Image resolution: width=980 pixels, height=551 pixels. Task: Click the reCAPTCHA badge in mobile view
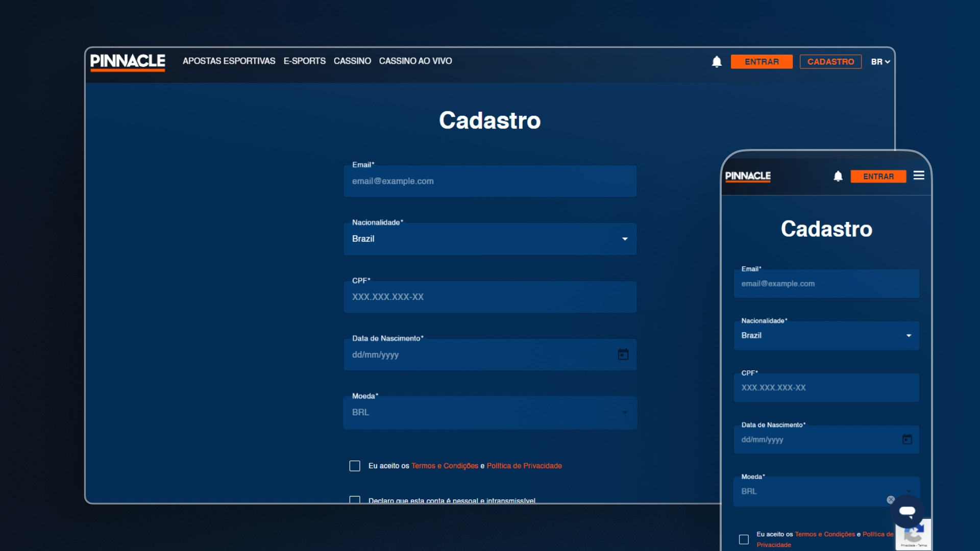click(x=914, y=535)
